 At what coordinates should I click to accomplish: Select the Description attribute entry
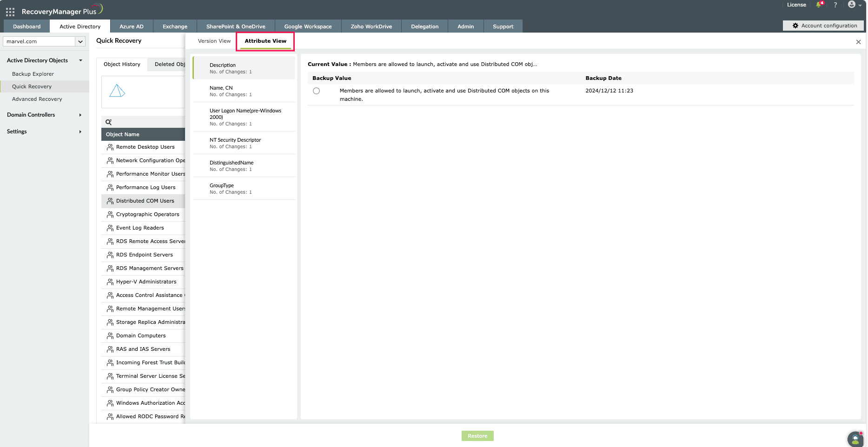pos(244,68)
